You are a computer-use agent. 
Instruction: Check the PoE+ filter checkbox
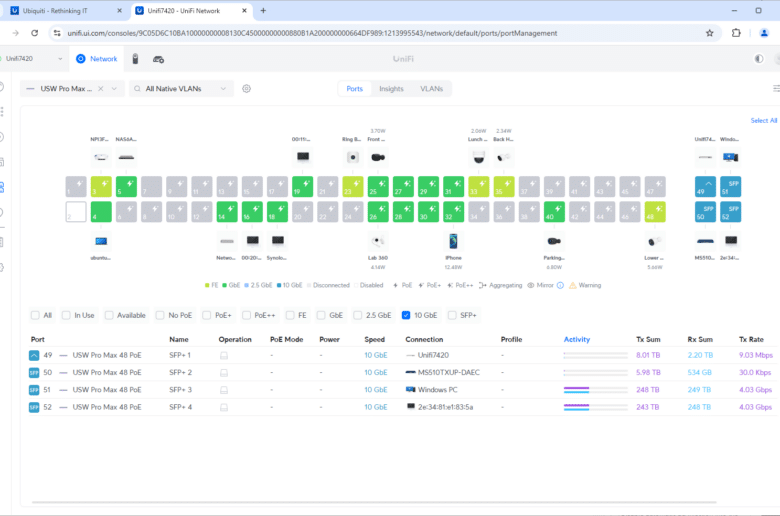click(x=206, y=315)
